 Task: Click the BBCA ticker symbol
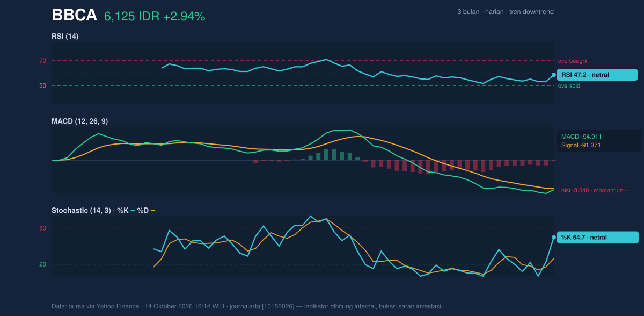pyautogui.click(x=74, y=16)
